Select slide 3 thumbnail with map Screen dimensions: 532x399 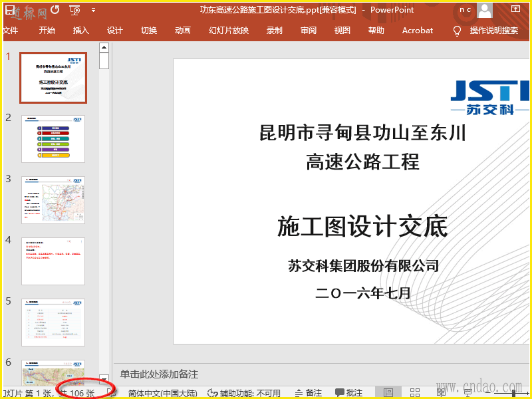(53, 200)
